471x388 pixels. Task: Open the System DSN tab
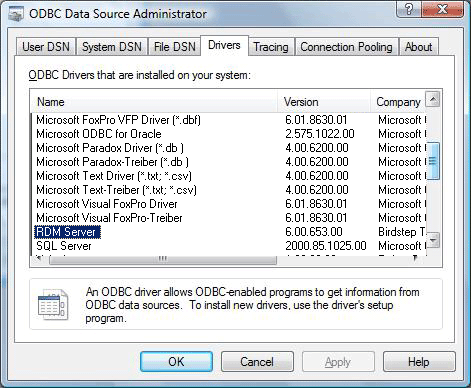pyautogui.click(x=112, y=47)
